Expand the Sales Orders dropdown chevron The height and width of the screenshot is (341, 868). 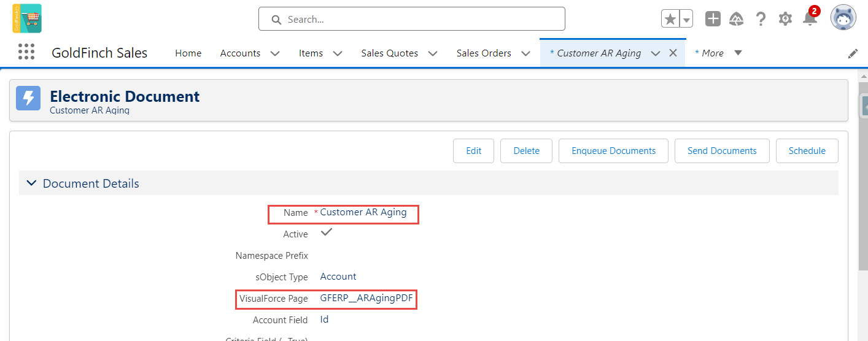526,53
